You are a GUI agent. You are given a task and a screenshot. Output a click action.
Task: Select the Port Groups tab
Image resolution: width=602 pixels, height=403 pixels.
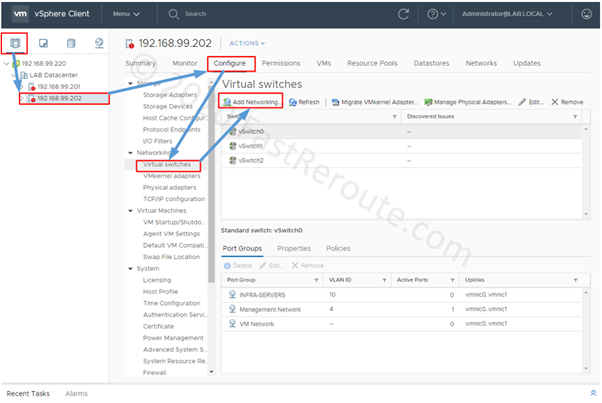coord(242,248)
